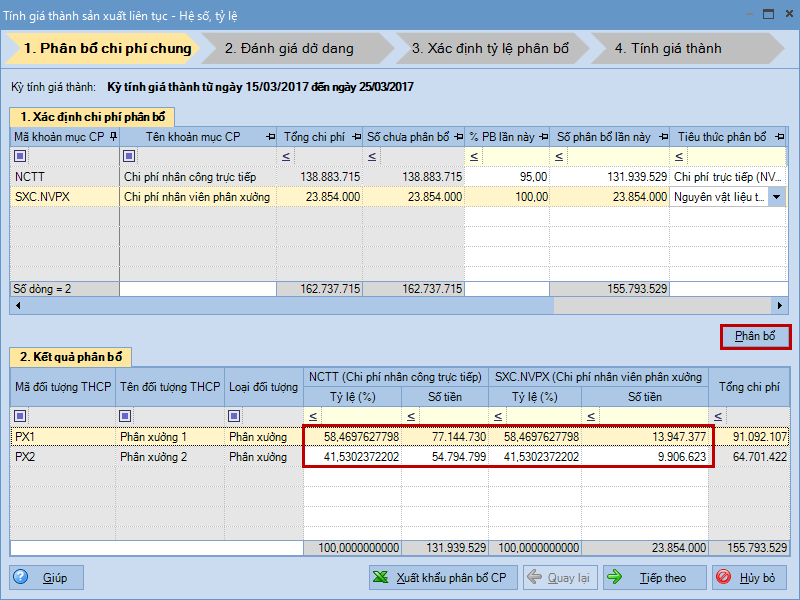
Task: Pin the Số chưa phân bổ column
Action: click(458, 137)
